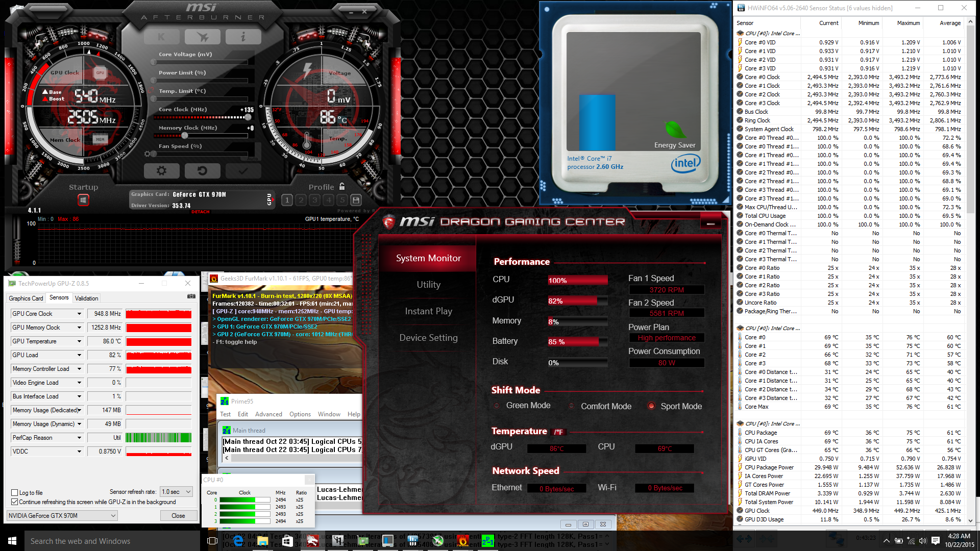Click the MSI dragon shield logo
Viewport: 980px width, 551px height.
(389, 221)
